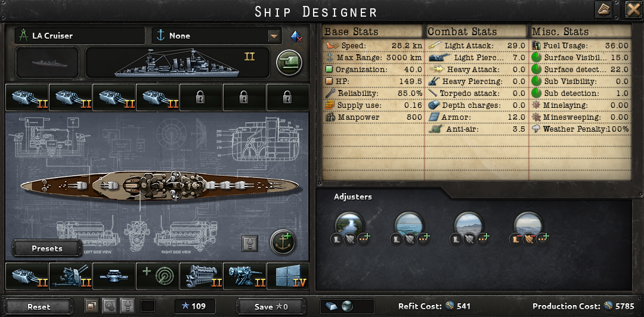Expand the None naval insignia dropdown arrow
The width and height of the screenshot is (644, 317).
pyautogui.click(x=274, y=36)
